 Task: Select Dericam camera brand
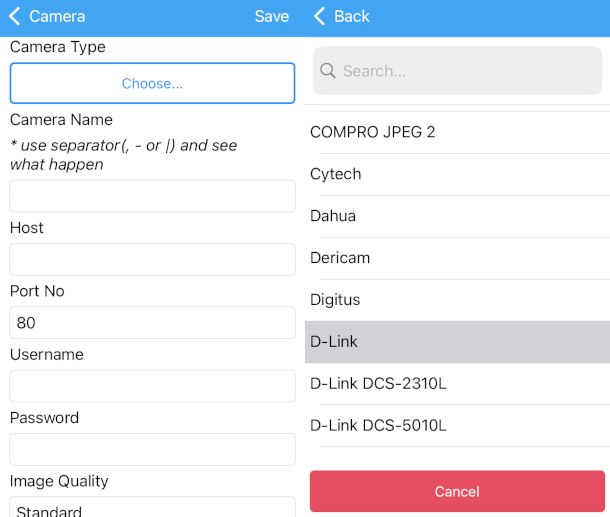pos(457,258)
